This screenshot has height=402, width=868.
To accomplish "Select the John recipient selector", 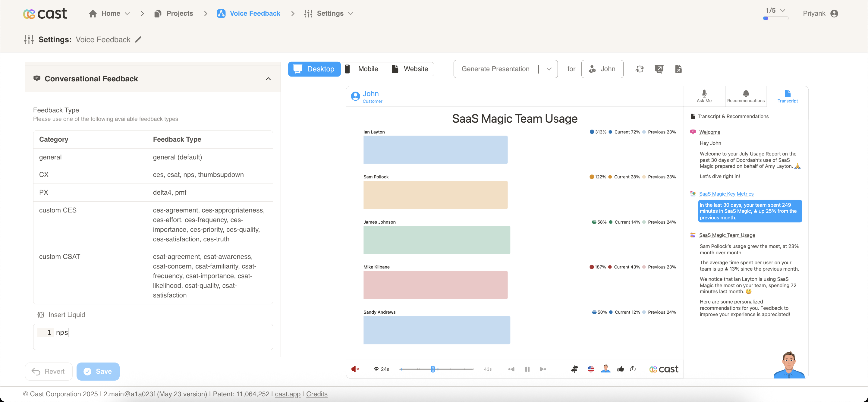I will (602, 69).
